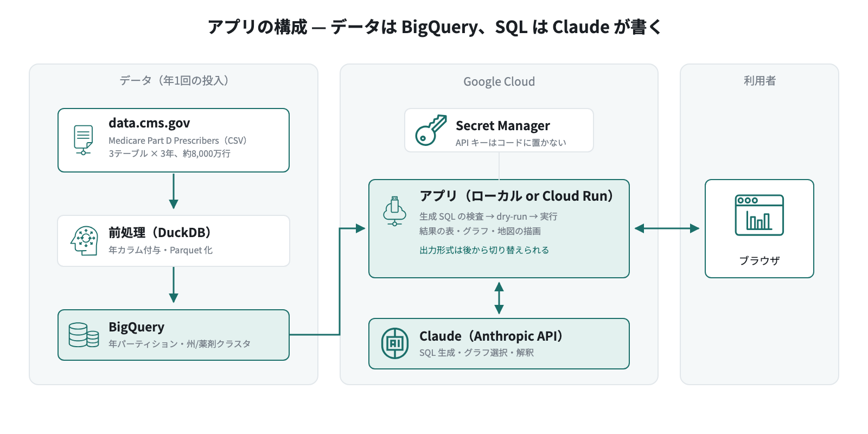Click the Google Cloud group title
The width and height of the screenshot is (868, 434).
pos(499,81)
